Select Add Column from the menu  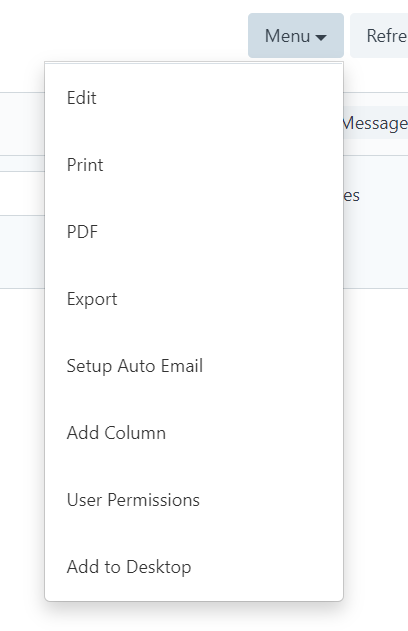[x=194, y=433]
